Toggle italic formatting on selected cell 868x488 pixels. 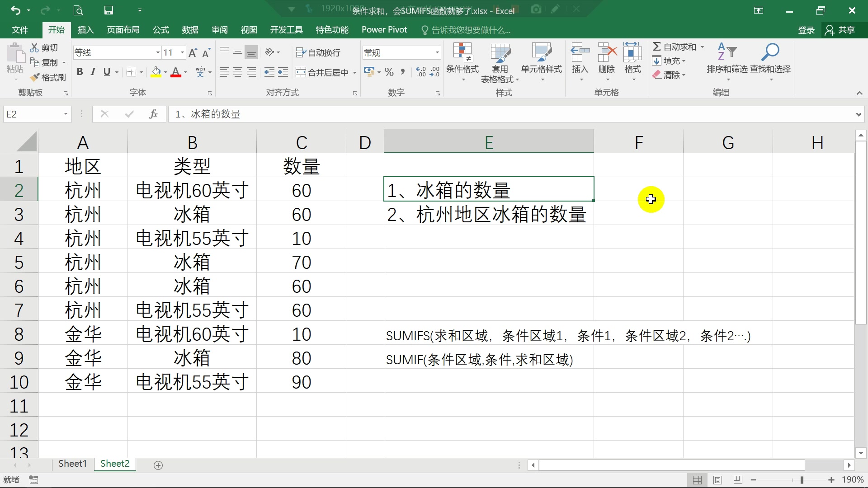click(x=93, y=72)
